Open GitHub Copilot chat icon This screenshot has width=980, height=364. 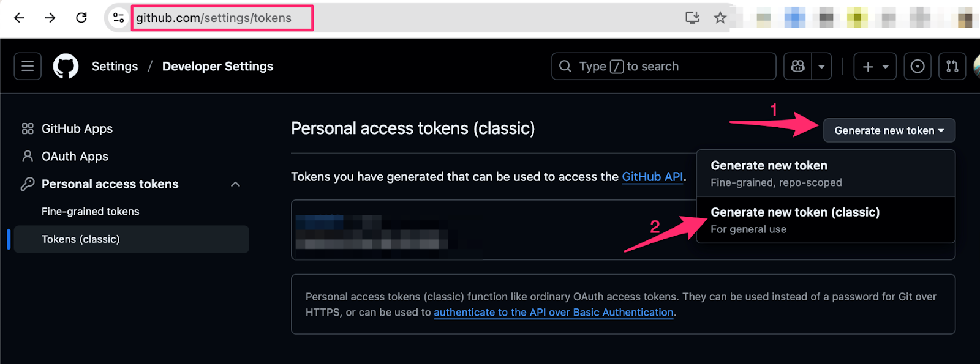pyautogui.click(x=797, y=66)
